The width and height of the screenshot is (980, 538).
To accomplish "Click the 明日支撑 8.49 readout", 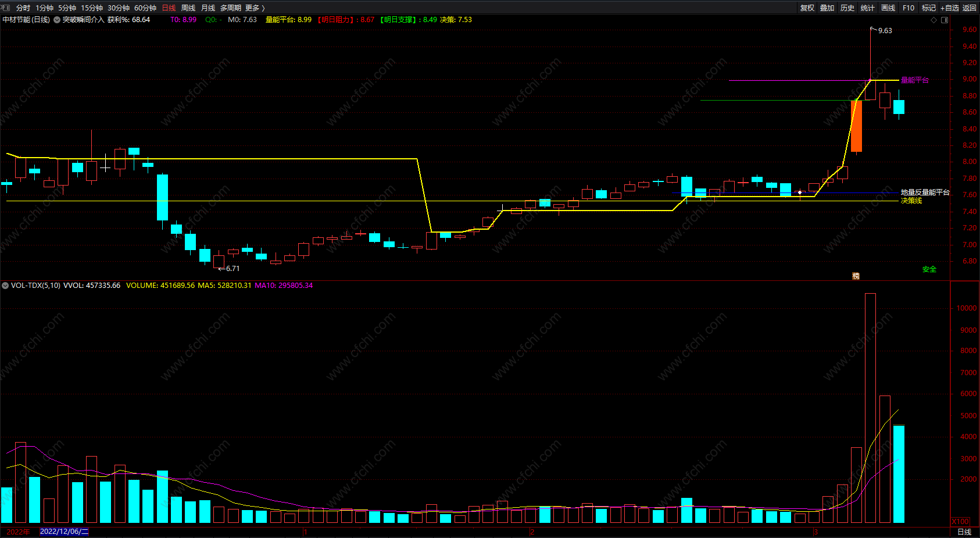I will coord(408,20).
